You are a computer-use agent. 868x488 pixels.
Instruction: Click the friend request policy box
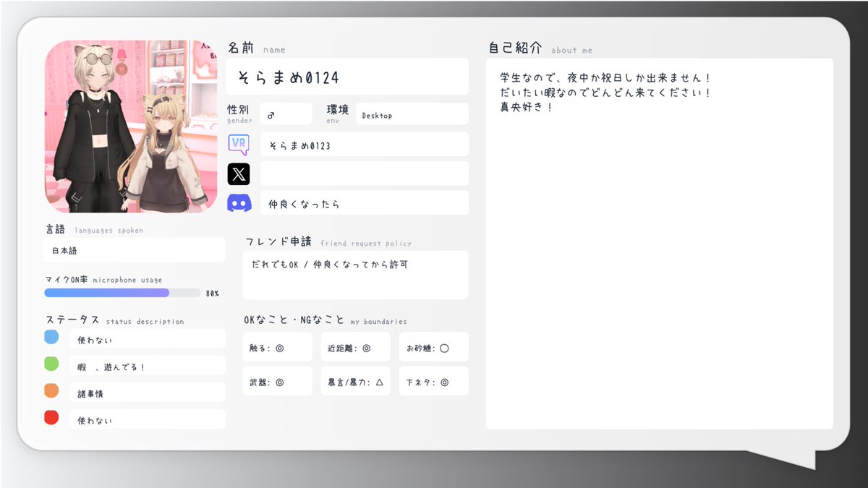pyautogui.click(x=356, y=275)
